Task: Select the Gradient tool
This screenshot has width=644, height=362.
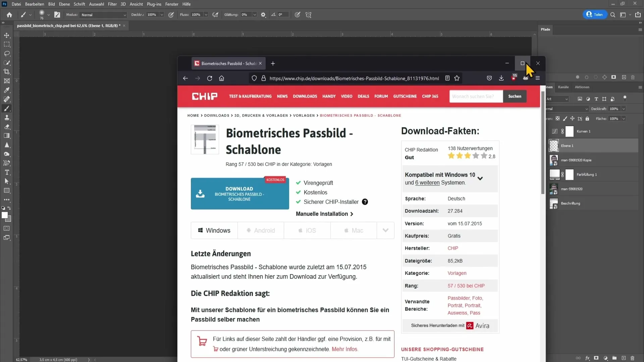Action: coord(7,136)
